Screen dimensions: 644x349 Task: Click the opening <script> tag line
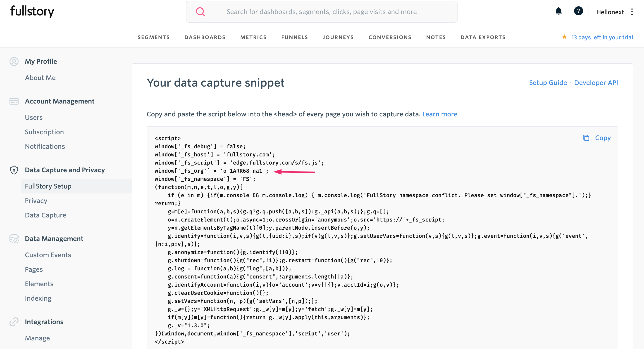click(x=167, y=138)
